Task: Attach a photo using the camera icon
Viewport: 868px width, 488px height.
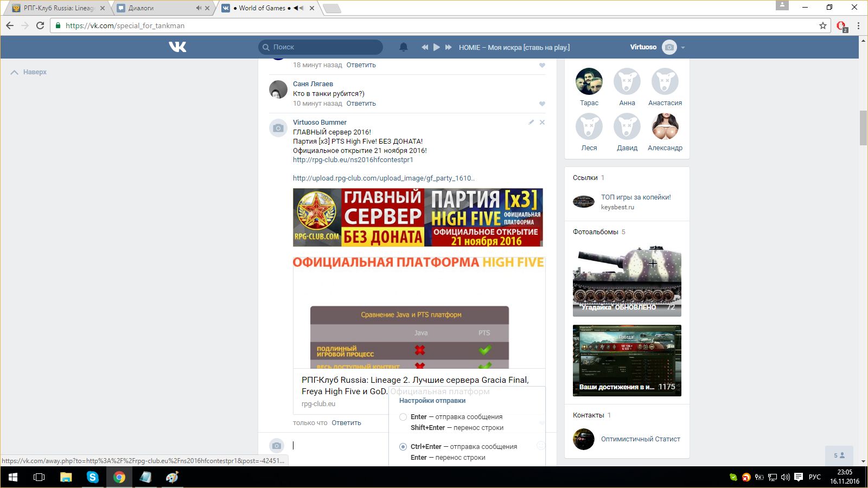Action: (277, 446)
